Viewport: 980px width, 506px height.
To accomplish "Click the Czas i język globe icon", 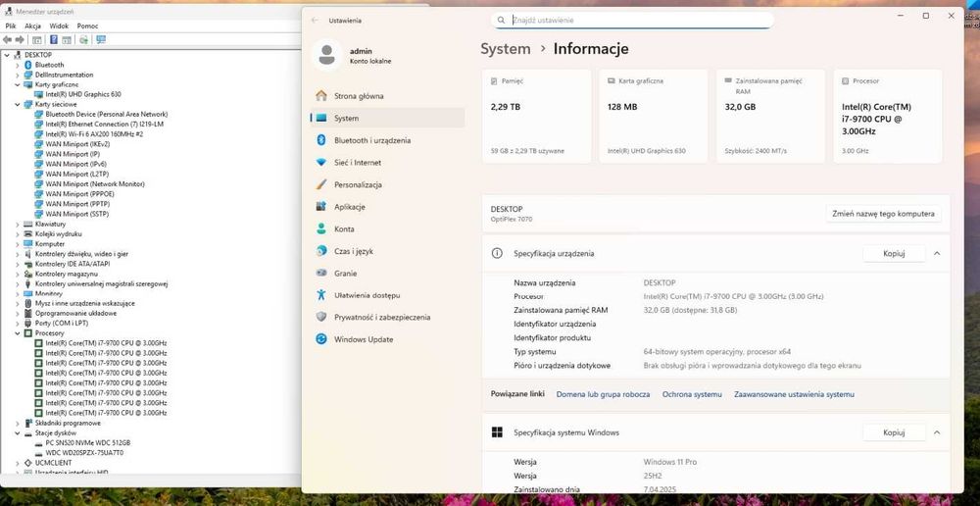I will pyautogui.click(x=321, y=251).
